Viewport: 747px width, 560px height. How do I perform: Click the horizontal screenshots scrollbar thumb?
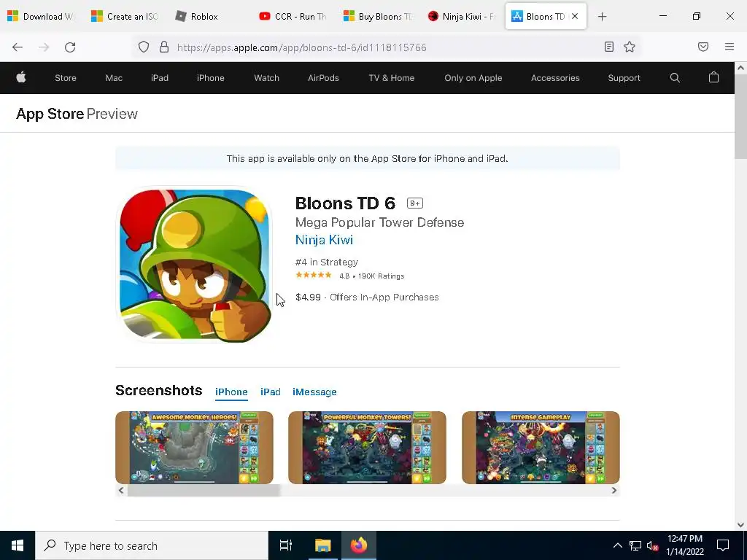pos(204,491)
